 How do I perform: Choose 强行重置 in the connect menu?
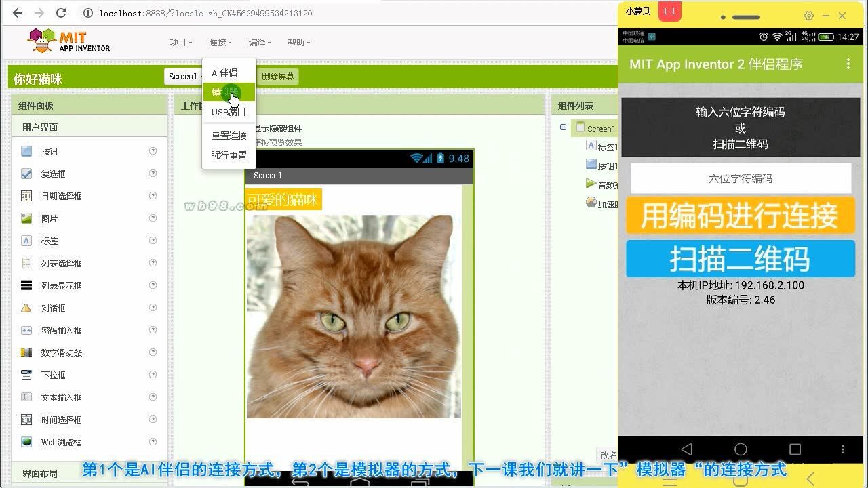point(229,155)
